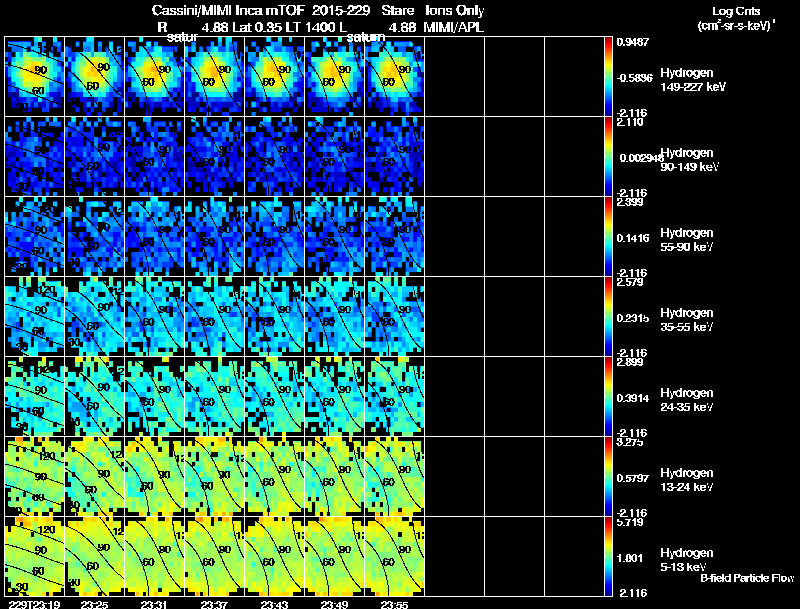Click the 'Log Cnts' units heading
Image resolution: width=800 pixels, height=609 pixels.
[x=736, y=11]
